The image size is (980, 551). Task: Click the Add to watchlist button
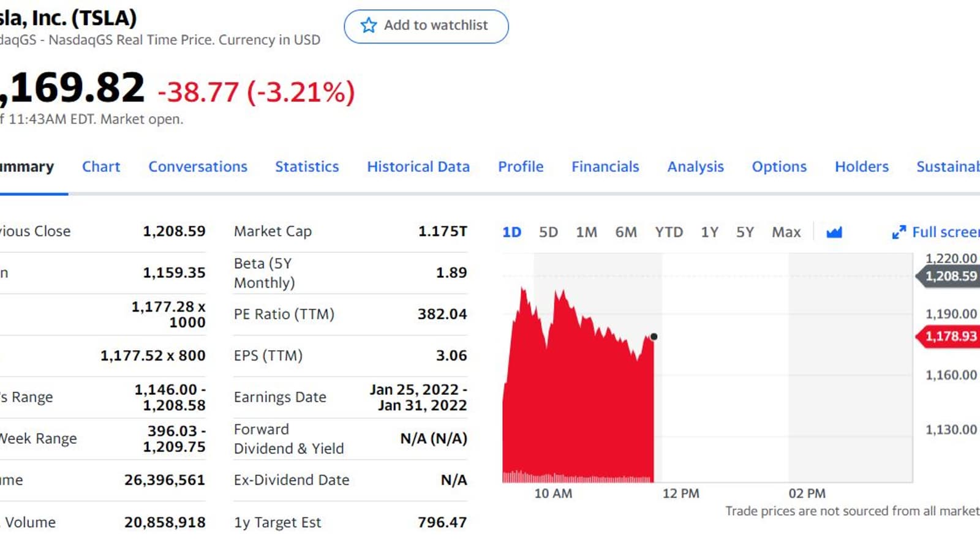pyautogui.click(x=426, y=26)
